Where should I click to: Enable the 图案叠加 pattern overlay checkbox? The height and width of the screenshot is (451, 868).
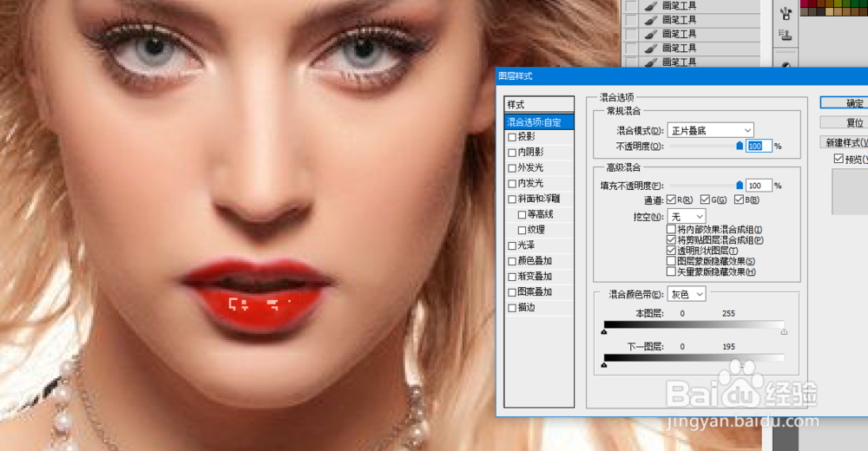pos(512,291)
